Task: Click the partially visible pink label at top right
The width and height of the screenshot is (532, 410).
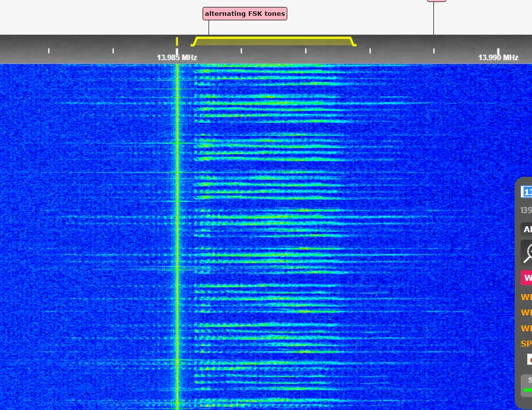Action: tap(436, 0)
